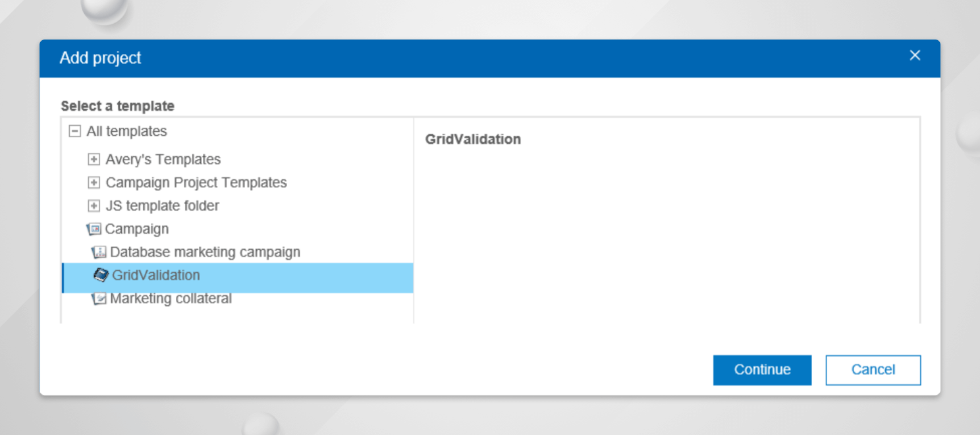Click the Continue button
Viewport: 980px width, 435px height.
(x=762, y=370)
